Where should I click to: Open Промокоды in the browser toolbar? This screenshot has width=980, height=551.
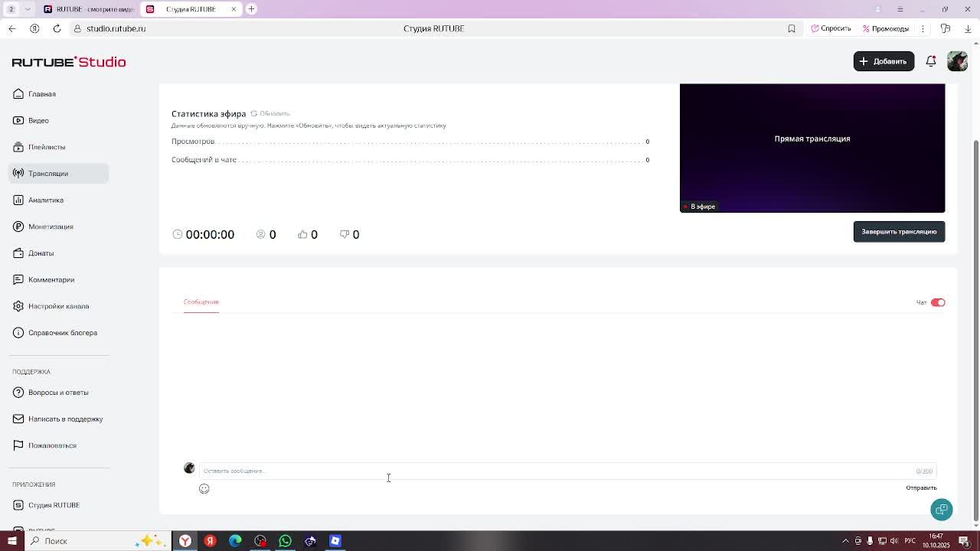click(x=886, y=28)
